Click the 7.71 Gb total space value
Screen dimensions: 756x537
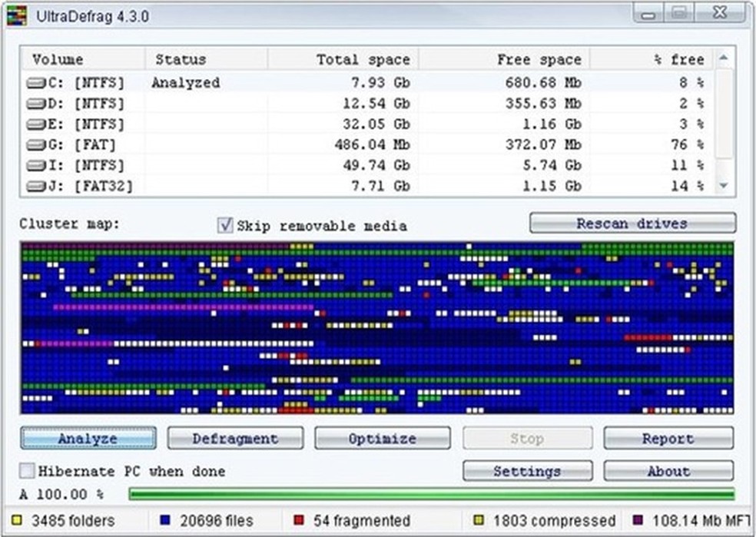point(380,186)
